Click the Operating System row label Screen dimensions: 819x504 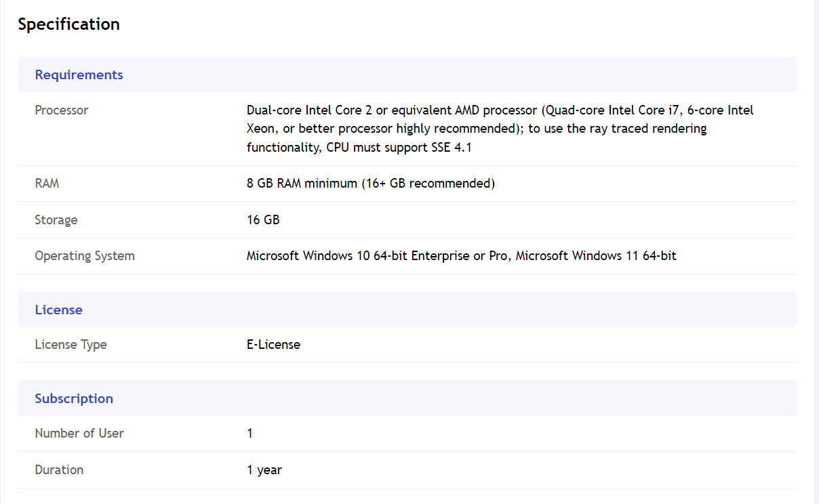(85, 256)
